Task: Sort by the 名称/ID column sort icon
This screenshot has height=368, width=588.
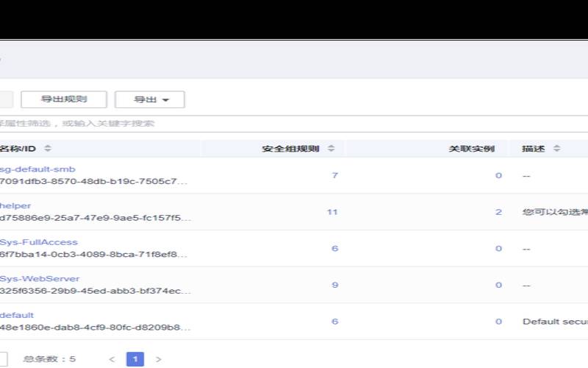Action: click(48, 149)
